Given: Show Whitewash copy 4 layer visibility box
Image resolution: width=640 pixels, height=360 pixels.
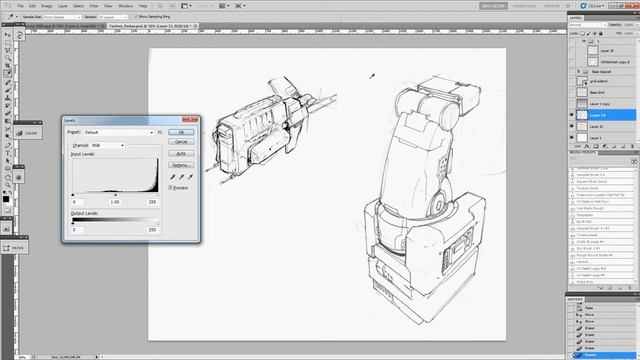Looking at the screenshot, I should [x=571, y=62].
